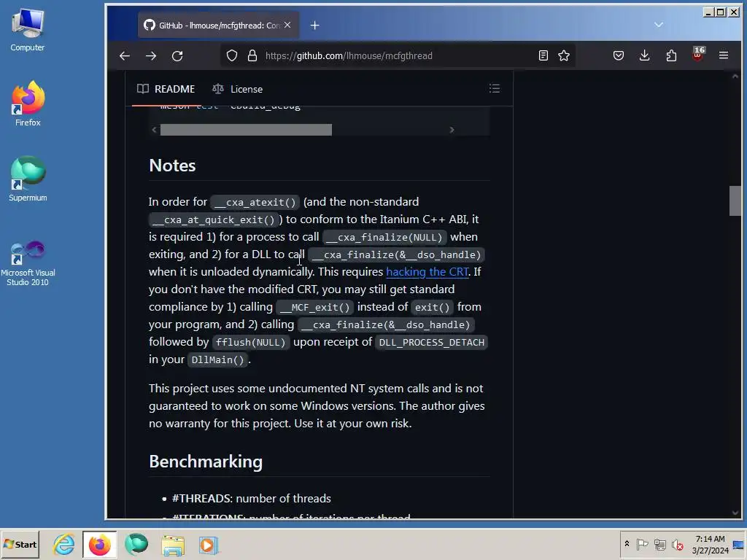Click the __cxa_finalize(NULL) code text
The height and width of the screenshot is (560, 747).
385,237
